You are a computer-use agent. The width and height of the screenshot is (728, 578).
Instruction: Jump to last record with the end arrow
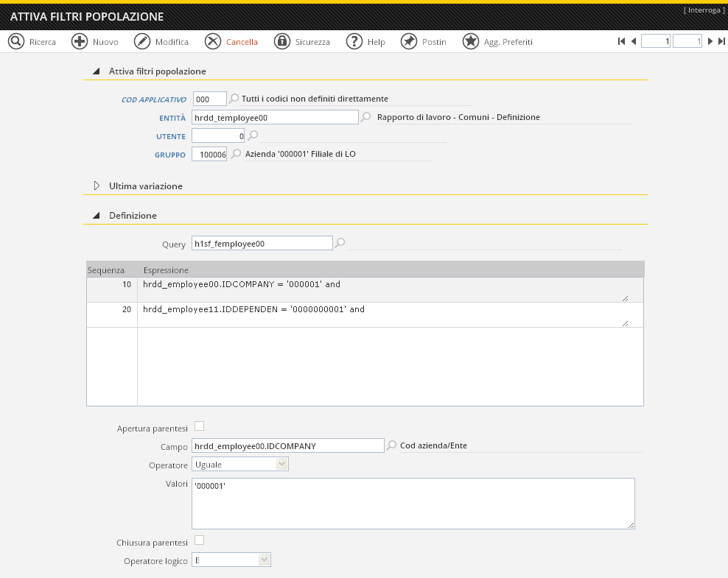721,41
